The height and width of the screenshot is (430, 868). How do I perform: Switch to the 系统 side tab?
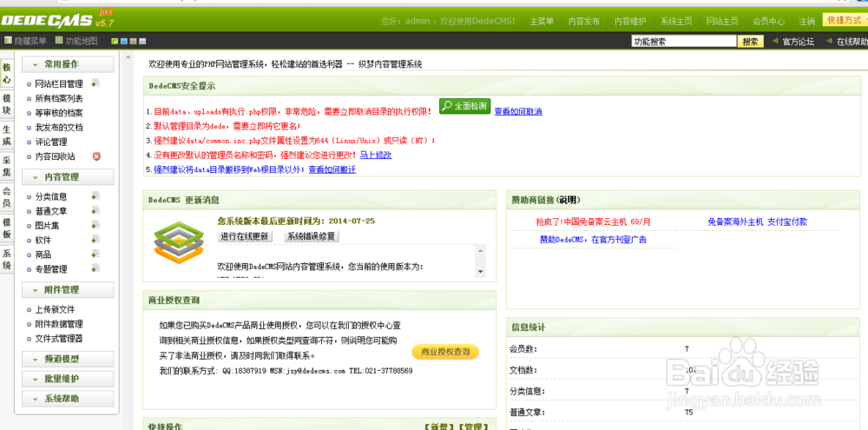[7, 260]
